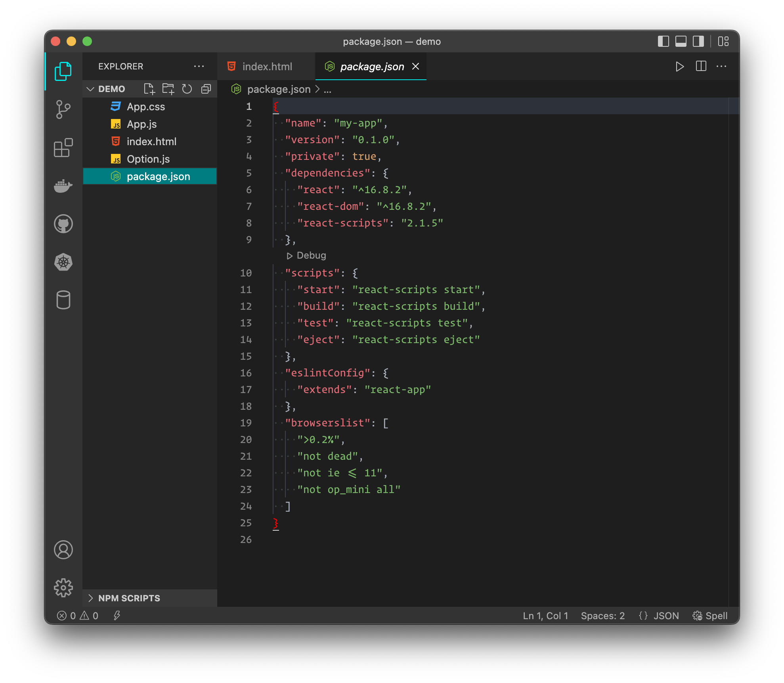Select Option.js in the file tree
The image size is (784, 683).
tap(148, 159)
